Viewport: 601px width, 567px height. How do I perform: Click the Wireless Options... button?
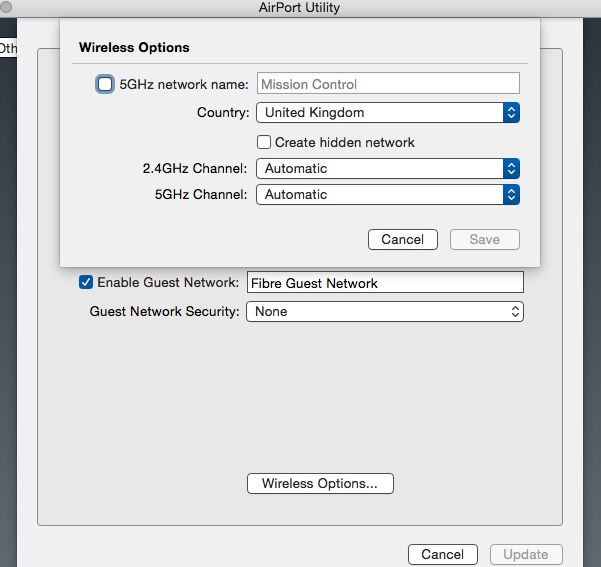(320, 483)
